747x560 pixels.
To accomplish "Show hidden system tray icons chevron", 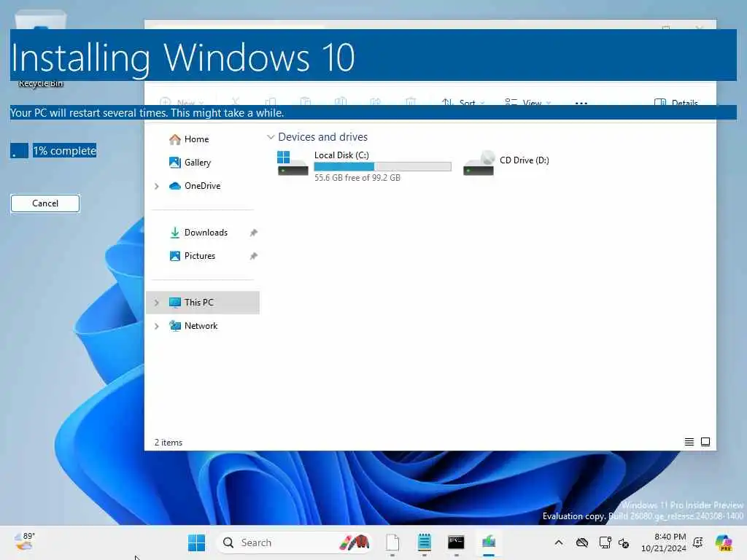I will [559, 542].
